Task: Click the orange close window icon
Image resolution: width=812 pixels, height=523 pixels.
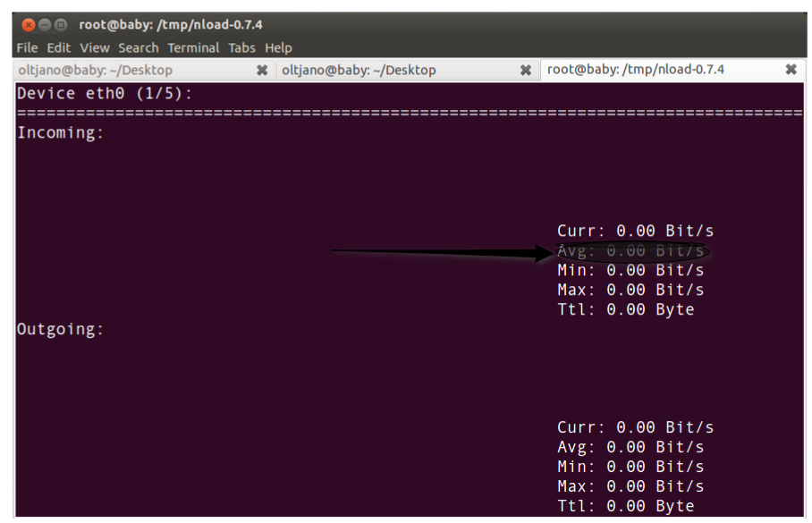Action: 29,24
